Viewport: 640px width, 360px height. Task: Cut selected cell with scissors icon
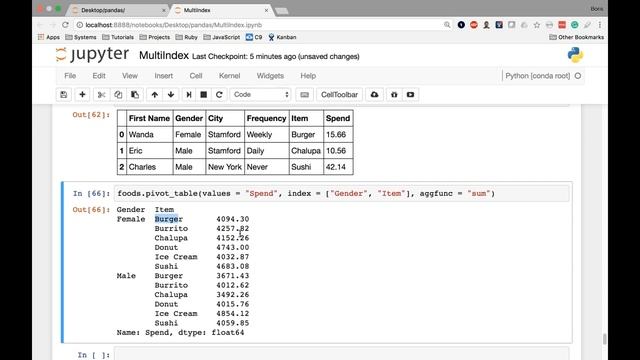tap(102, 95)
